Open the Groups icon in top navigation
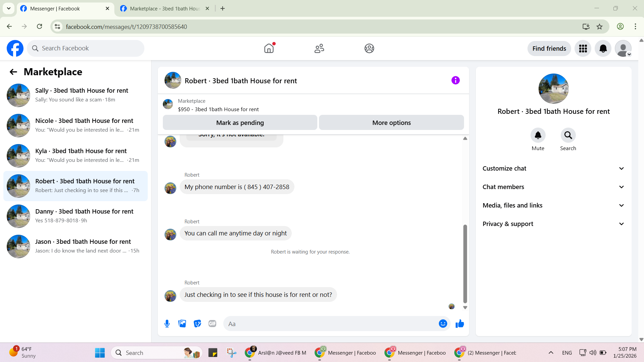 (x=369, y=48)
